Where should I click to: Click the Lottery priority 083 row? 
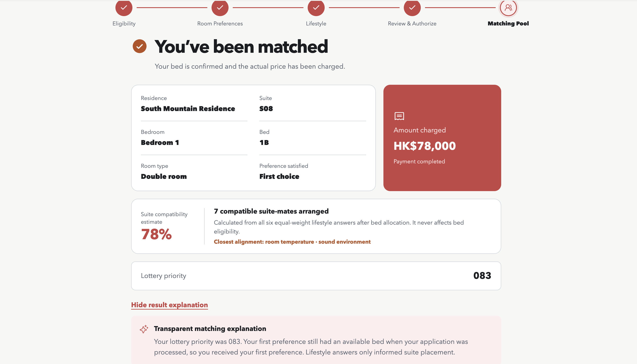tap(316, 276)
